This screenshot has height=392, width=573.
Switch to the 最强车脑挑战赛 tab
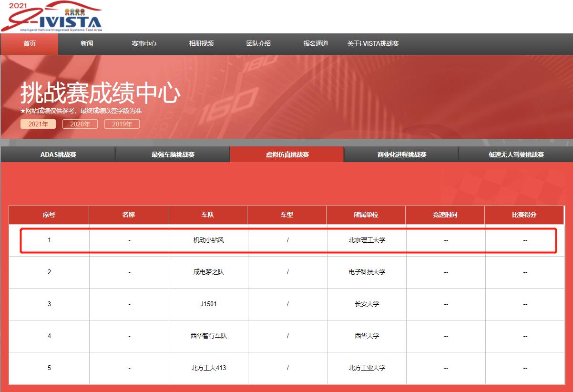(173, 155)
